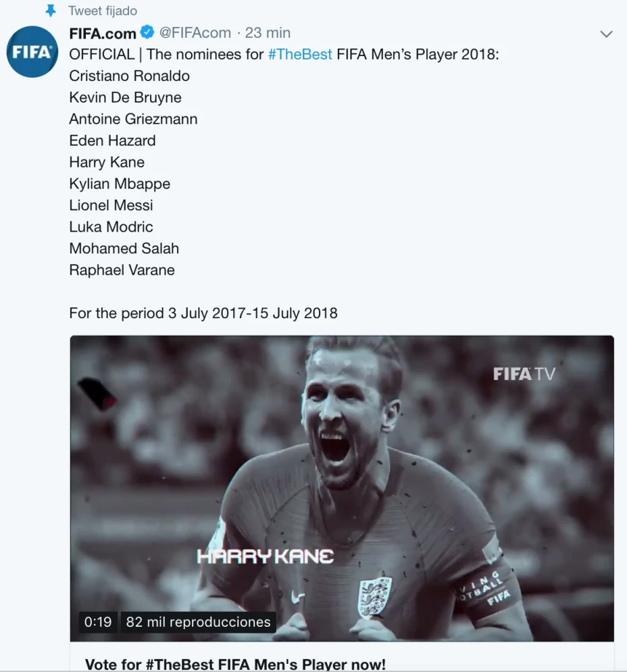Open the Vote for #TheBest card title
The image size is (627, 672).
point(235,664)
